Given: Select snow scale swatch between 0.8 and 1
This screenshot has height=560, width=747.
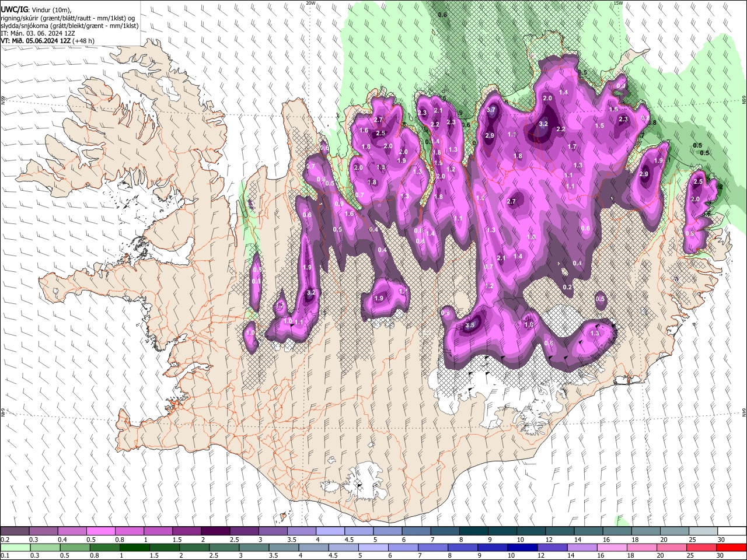Looking at the screenshot, I should pyautogui.click(x=129, y=531).
